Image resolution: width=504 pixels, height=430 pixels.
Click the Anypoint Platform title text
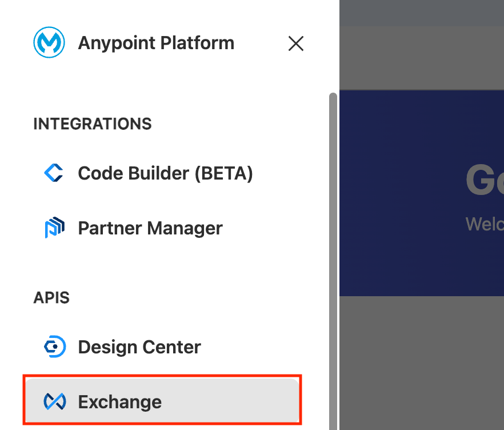(x=156, y=43)
